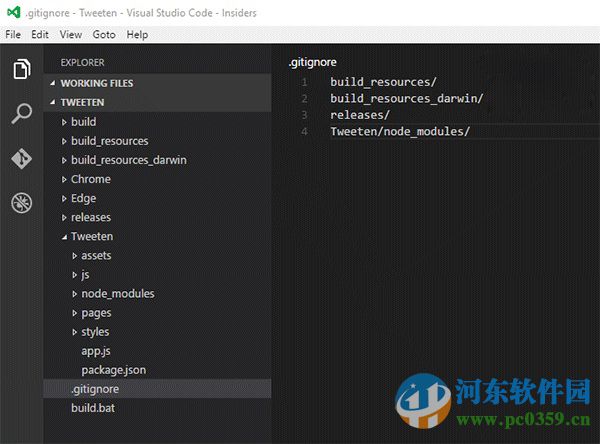This screenshot has width=600, height=444.
Task: Click the EXPLORER panel title
Action: [82, 62]
